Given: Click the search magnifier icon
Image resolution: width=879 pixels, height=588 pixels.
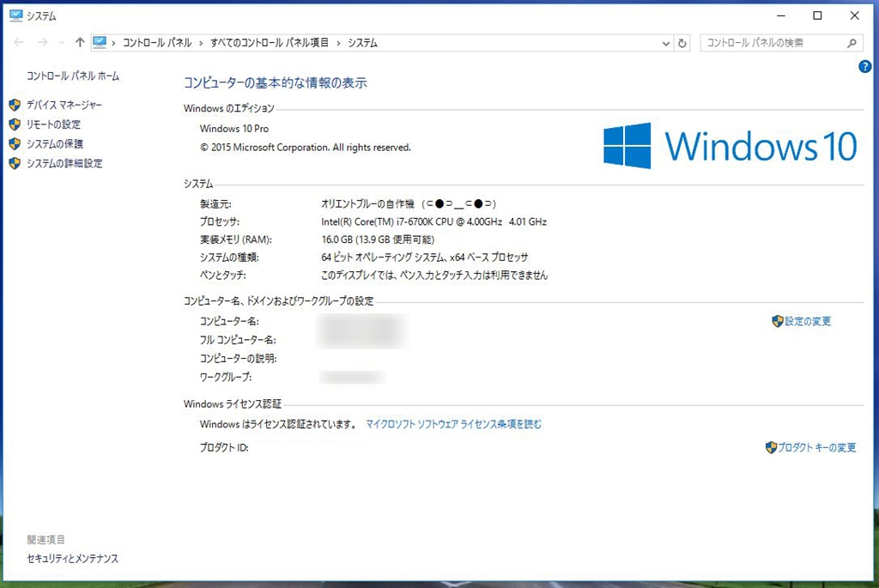Looking at the screenshot, I should coord(852,43).
